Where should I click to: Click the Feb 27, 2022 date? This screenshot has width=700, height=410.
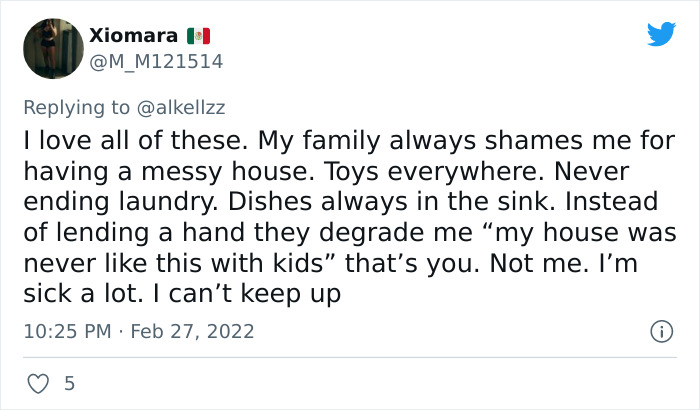[192, 331]
